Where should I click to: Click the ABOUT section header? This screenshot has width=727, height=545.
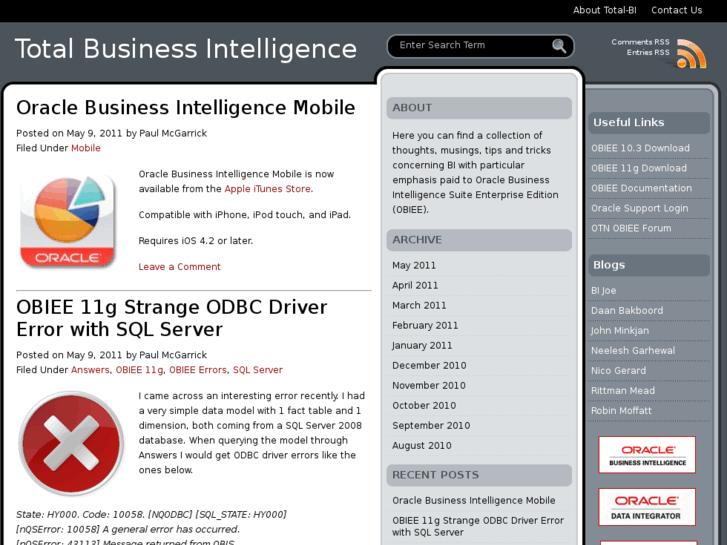(x=479, y=108)
